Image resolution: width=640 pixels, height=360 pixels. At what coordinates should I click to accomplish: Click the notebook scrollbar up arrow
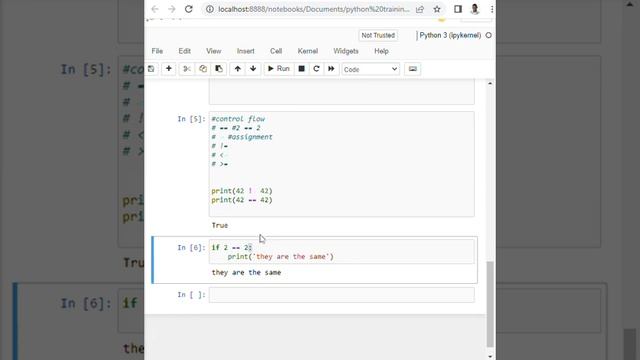click(x=490, y=83)
